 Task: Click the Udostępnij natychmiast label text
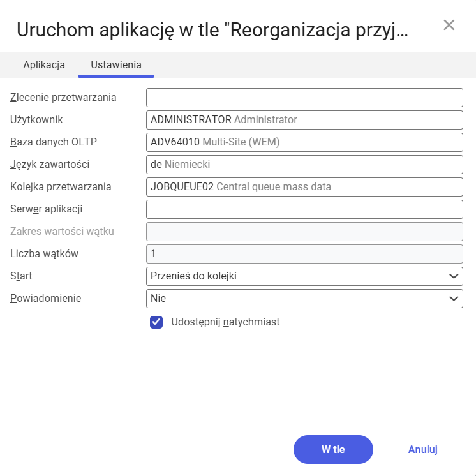[x=225, y=322]
